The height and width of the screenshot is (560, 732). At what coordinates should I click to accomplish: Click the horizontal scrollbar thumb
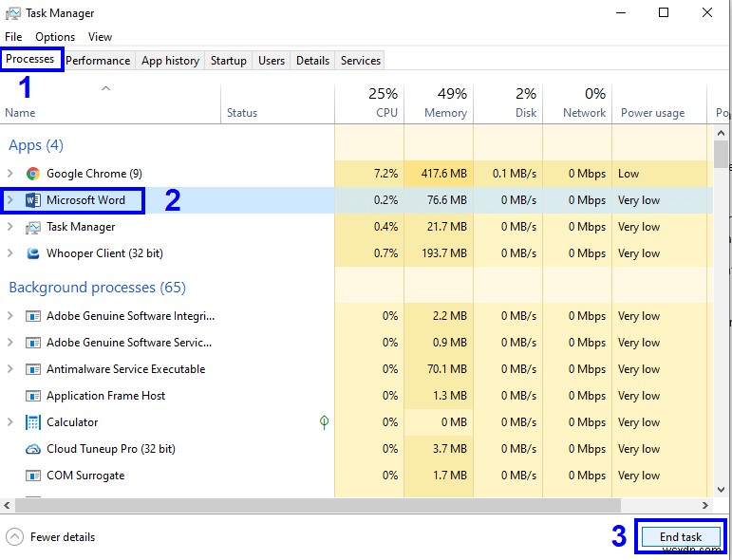[x=318, y=505]
